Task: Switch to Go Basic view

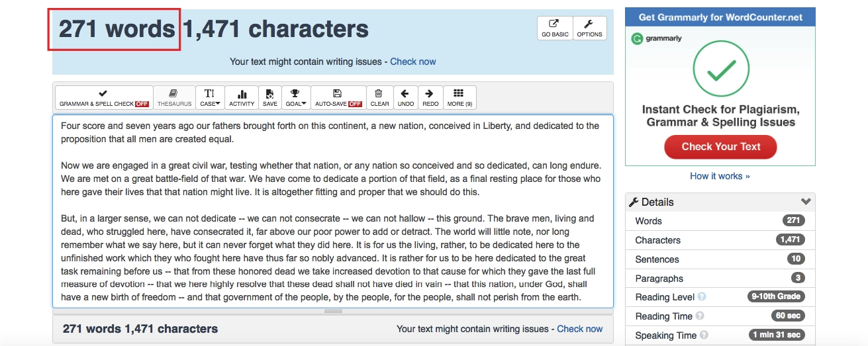Action: pyautogui.click(x=555, y=28)
